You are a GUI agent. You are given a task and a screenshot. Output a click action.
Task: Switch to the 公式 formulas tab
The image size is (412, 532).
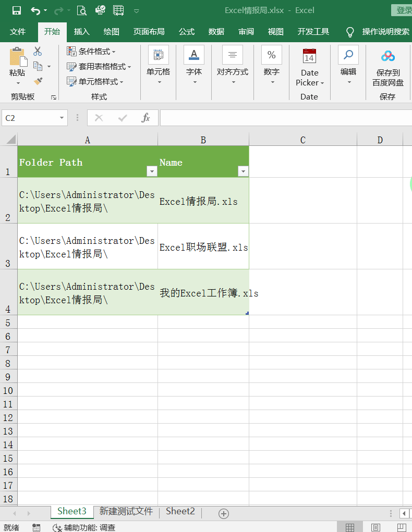[187, 32]
